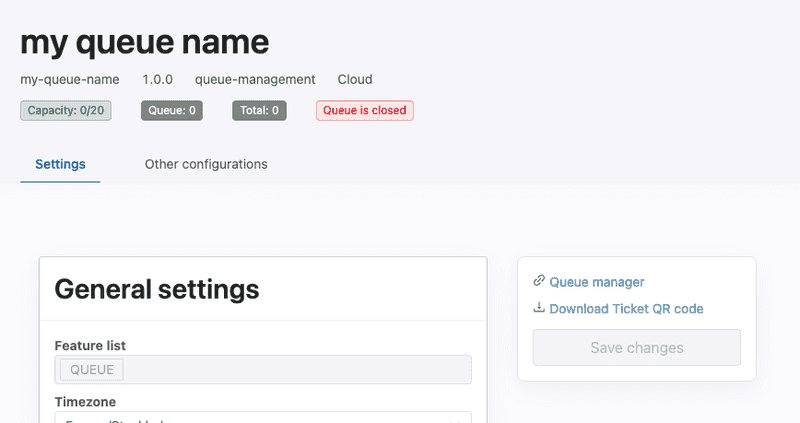This screenshot has width=800, height=423.
Task: Click the General settings heading
Action: pyautogui.click(x=157, y=289)
